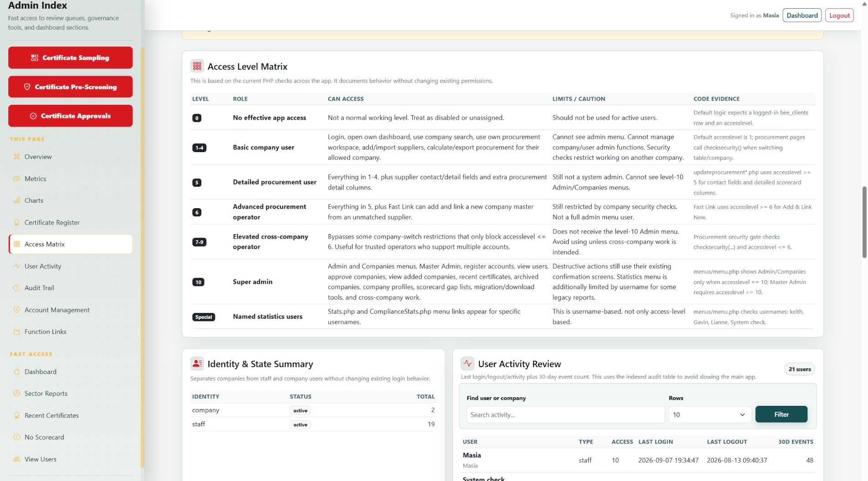This screenshot has width=868, height=481.
Task: Click the Dashboard button in header
Action: [x=802, y=15]
